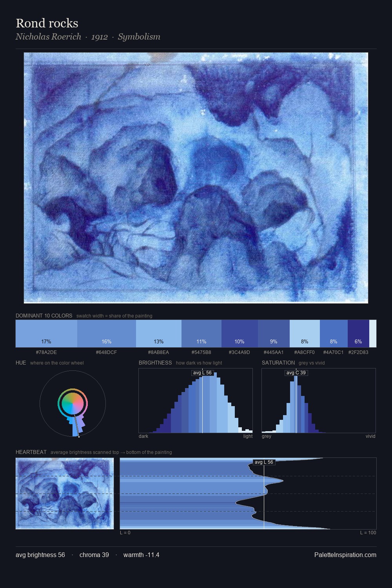Click the hue color wheel
Image resolution: width=392 pixels, height=588 pixels.
coord(73,403)
